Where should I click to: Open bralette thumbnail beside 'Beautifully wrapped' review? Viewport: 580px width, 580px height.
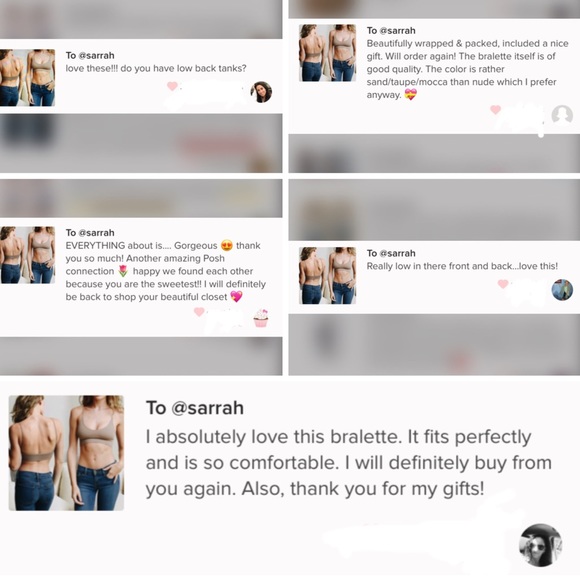click(x=327, y=53)
